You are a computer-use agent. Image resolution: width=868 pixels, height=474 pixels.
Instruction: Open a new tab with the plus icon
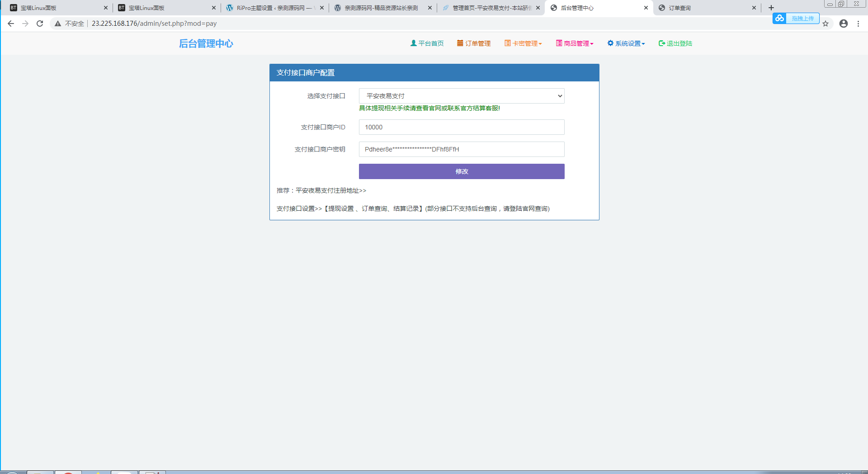coord(771,8)
